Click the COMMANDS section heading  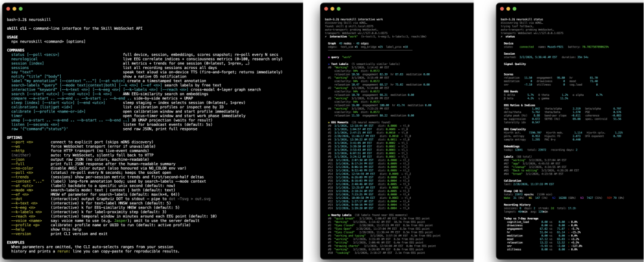(16, 50)
